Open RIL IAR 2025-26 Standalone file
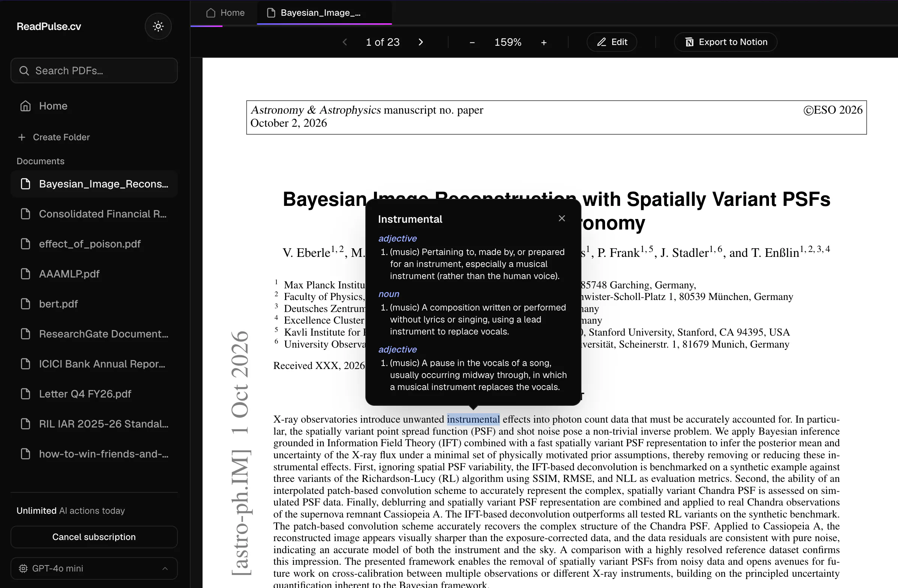Image resolution: width=898 pixels, height=588 pixels. 94,424
